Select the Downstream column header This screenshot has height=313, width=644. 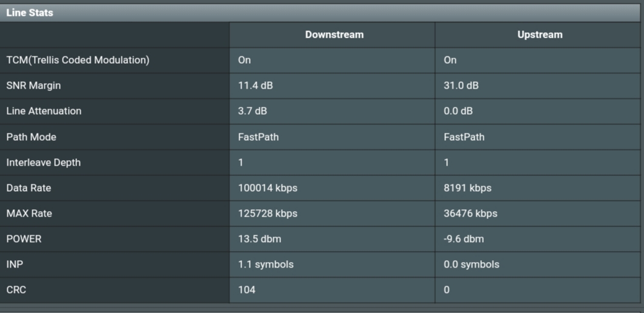(x=334, y=35)
